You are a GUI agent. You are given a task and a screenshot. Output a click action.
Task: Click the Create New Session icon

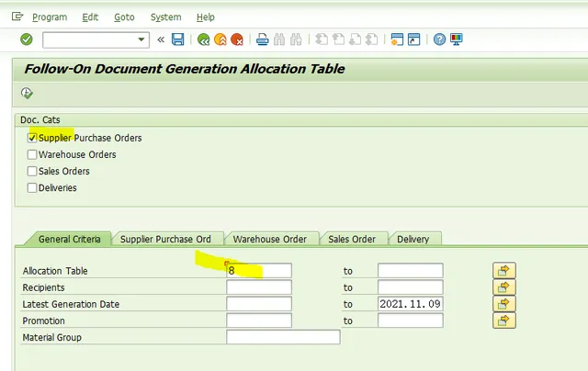point(397,39)
